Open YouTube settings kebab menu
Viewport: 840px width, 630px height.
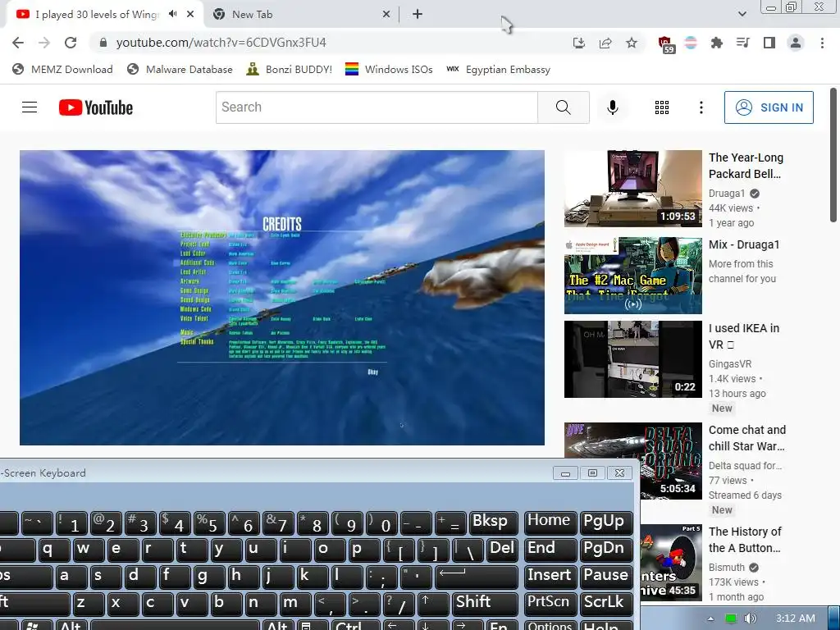pyautogui.click(x=701, y=107)
